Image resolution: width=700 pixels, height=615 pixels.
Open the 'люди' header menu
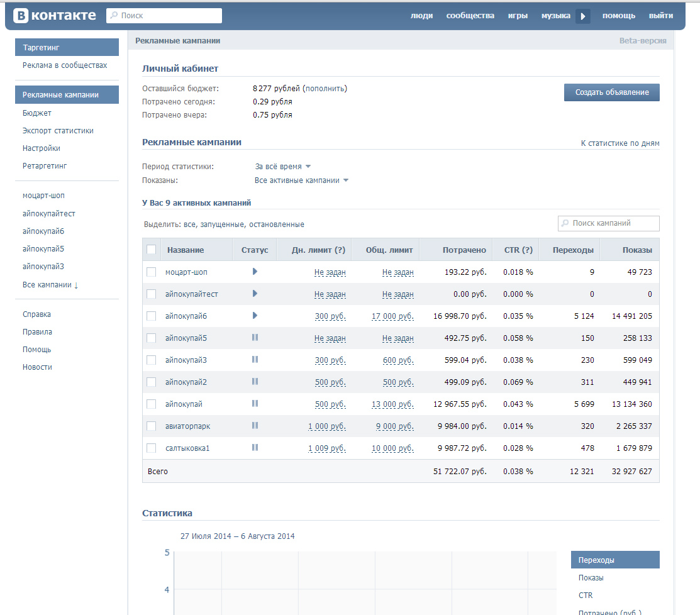click(x=421, y=16)
